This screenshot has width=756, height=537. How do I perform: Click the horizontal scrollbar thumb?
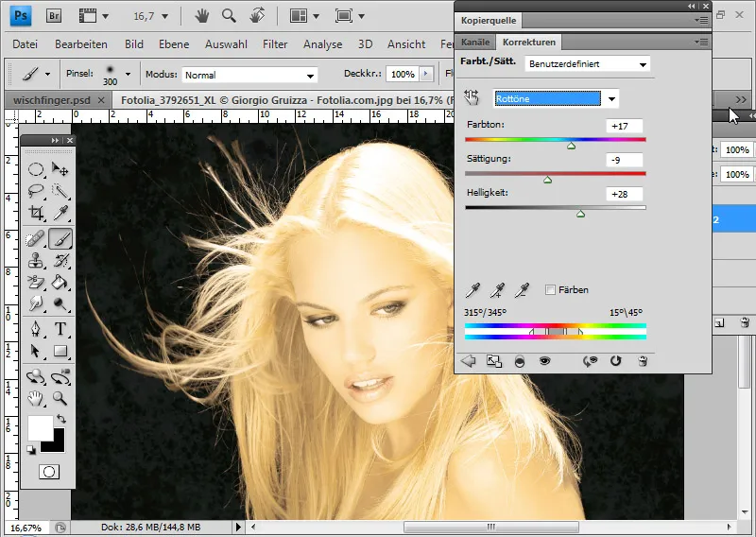point(491,527)
